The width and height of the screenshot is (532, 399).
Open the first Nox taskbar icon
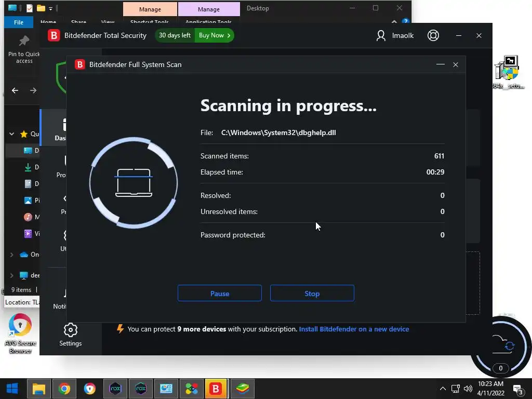pos(115,389)
